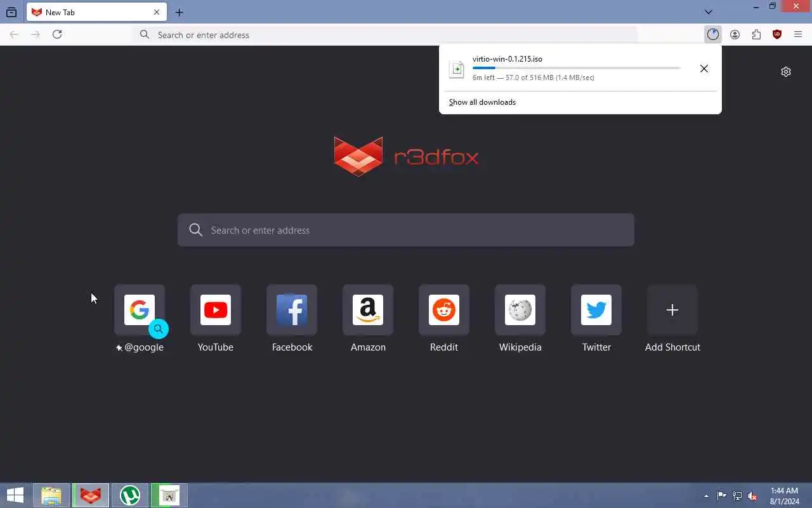
Task: Click the virtio-win-0.1.215.iso file icon
Action: click(457, 69)
